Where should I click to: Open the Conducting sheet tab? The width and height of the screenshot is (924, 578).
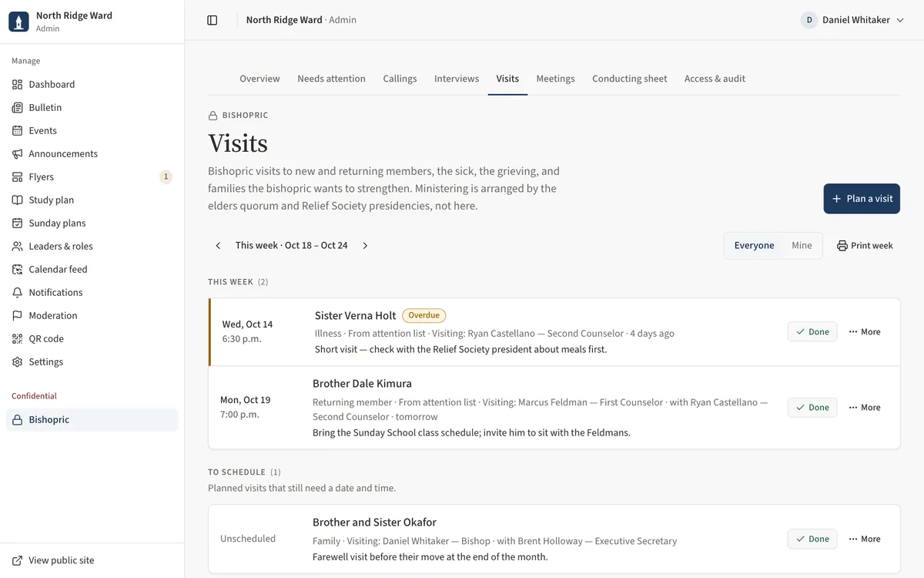[629, 79]
